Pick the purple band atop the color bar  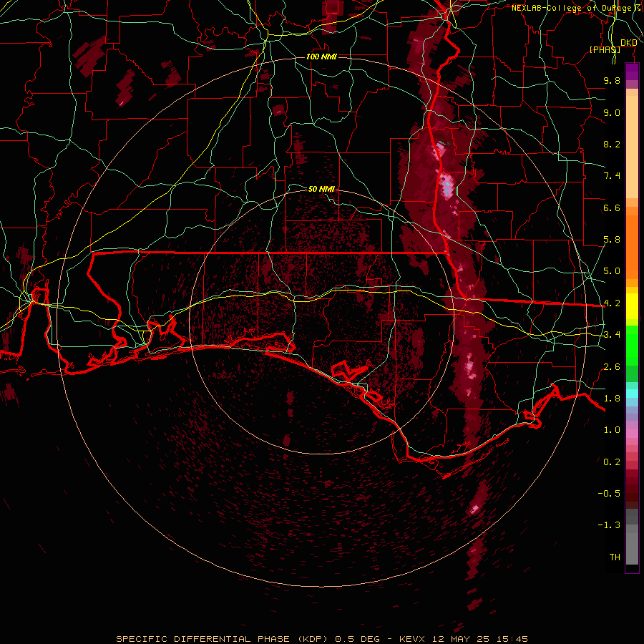[632, 72]
